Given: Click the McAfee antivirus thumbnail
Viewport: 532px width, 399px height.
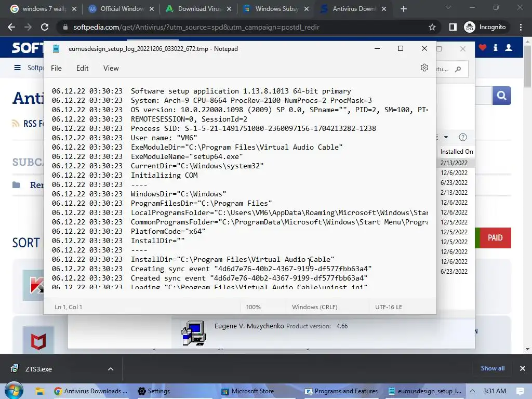Looking at the screenshot, I should 38,340.
